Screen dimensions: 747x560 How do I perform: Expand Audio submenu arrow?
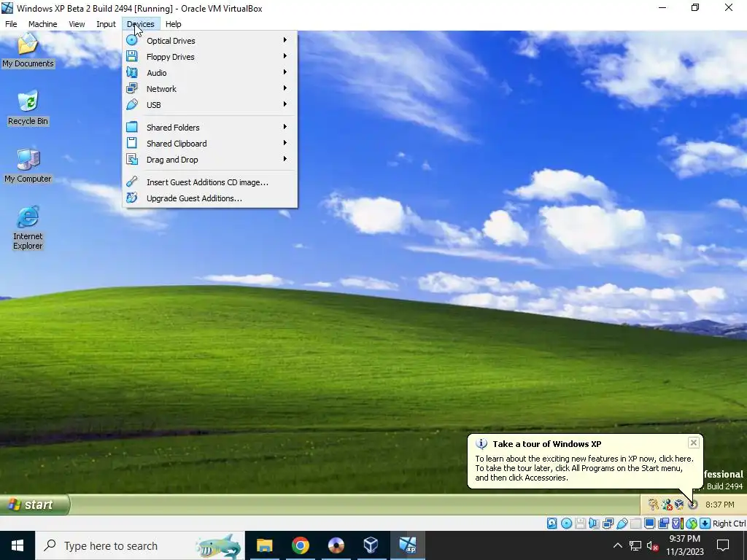(x=285, y=72)
